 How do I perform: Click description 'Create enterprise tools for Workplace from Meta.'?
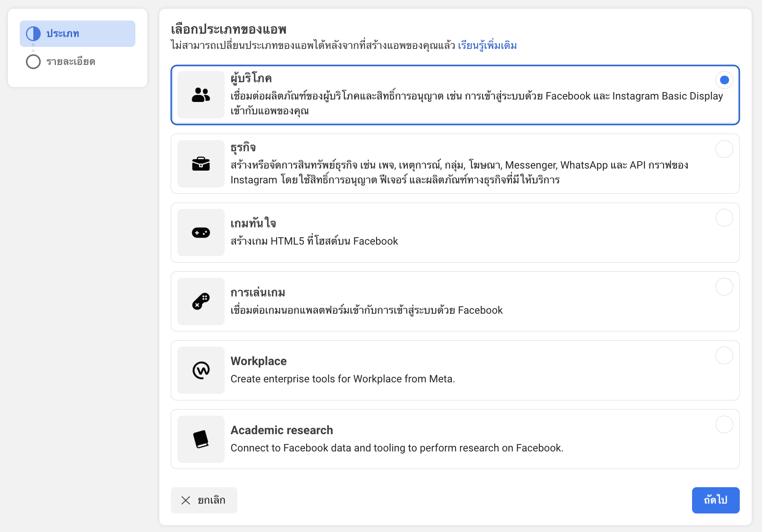tap(343, 379)
